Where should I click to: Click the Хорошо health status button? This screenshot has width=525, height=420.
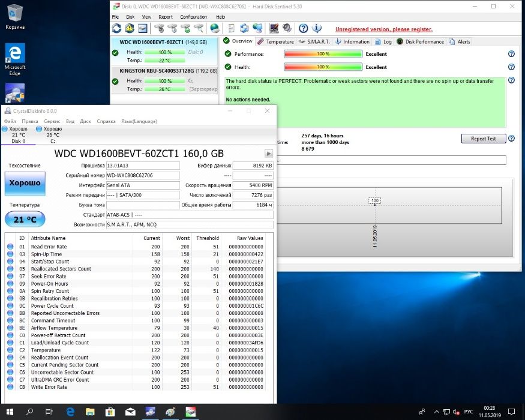25,183
